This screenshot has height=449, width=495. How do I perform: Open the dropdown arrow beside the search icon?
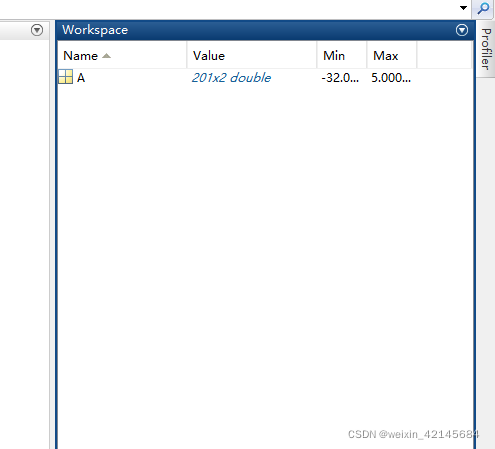point(463,8)
